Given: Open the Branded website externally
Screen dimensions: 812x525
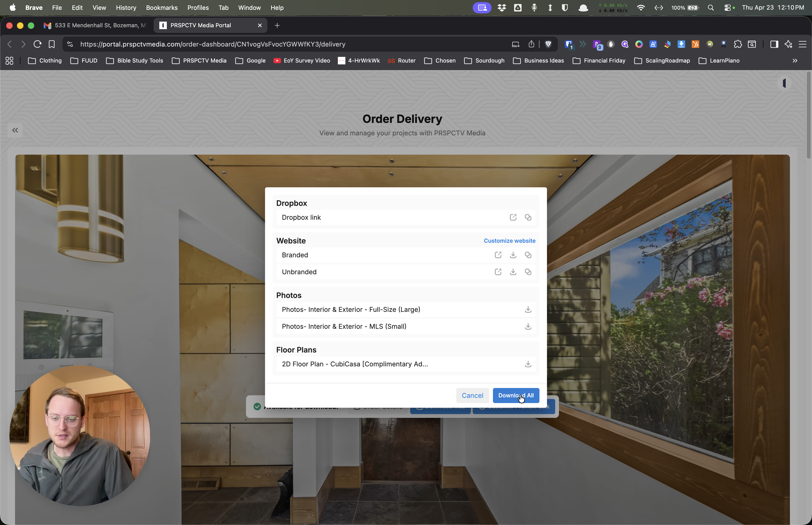Looking at the screenshot, I should (498, 255).
